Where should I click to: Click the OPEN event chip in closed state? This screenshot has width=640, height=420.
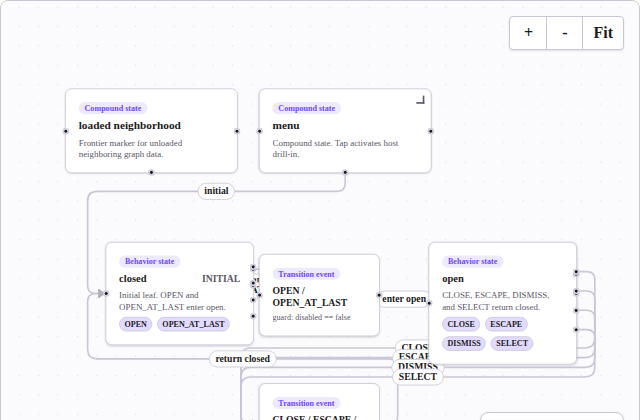coord(136,324)
